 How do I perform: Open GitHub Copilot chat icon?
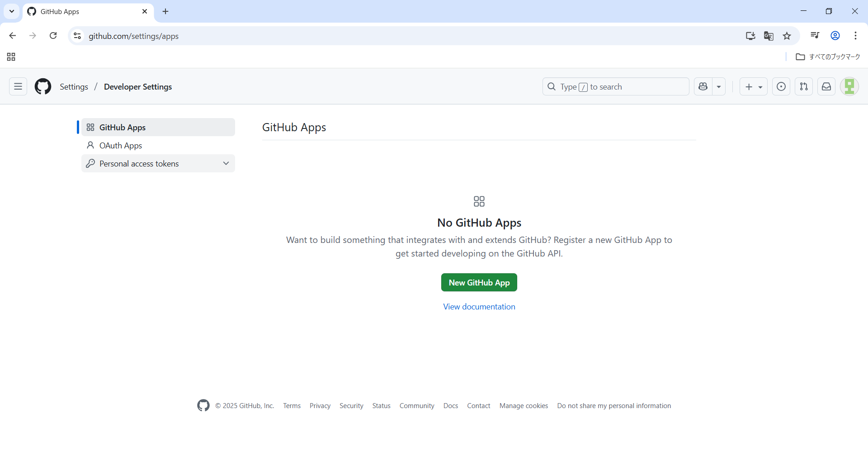(703, 86)
